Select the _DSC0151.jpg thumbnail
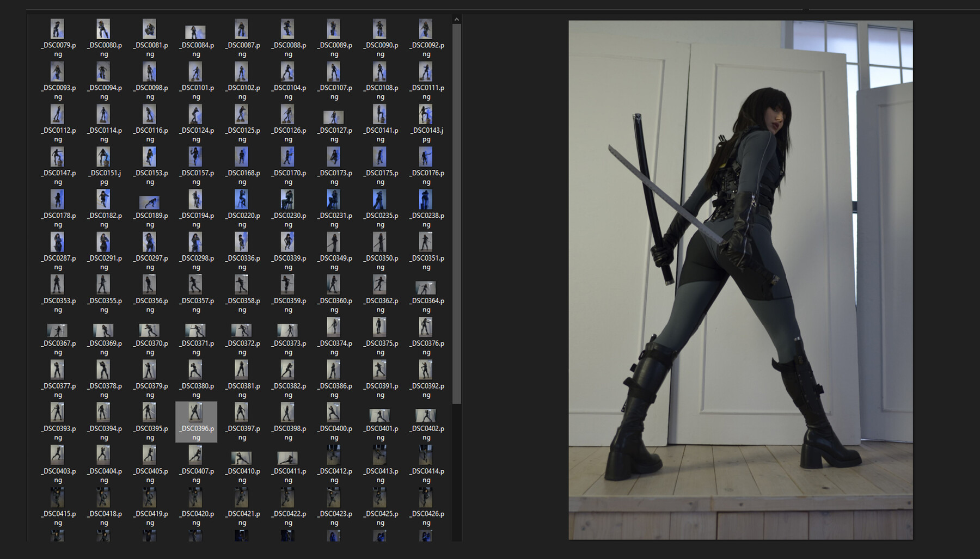 point(103,157)
